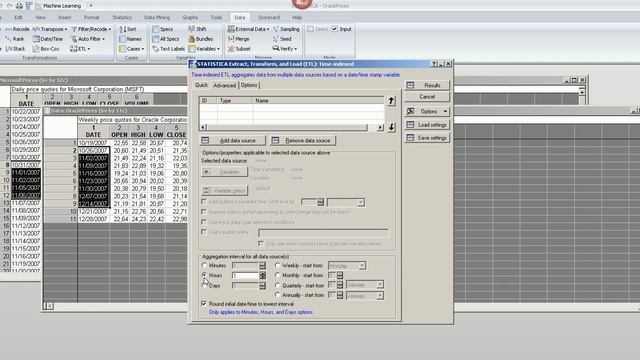Click Add data source

point(233,140)
